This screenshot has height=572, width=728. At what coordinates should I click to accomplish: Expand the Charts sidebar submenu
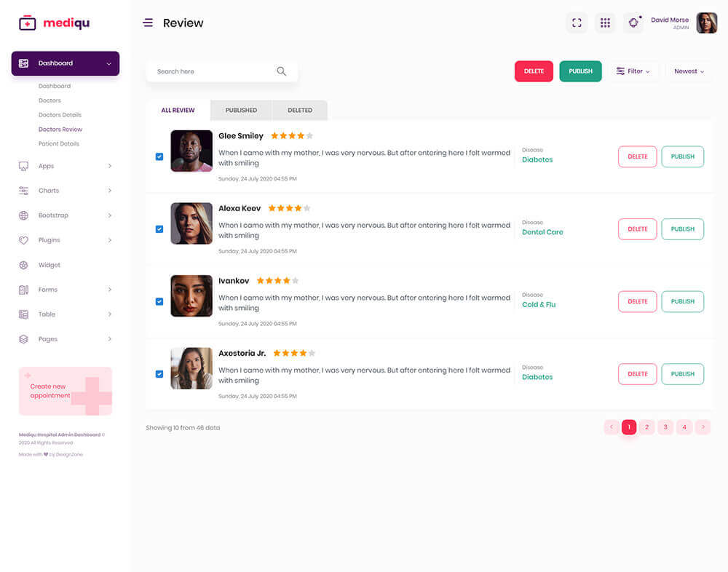coord(110,191)
